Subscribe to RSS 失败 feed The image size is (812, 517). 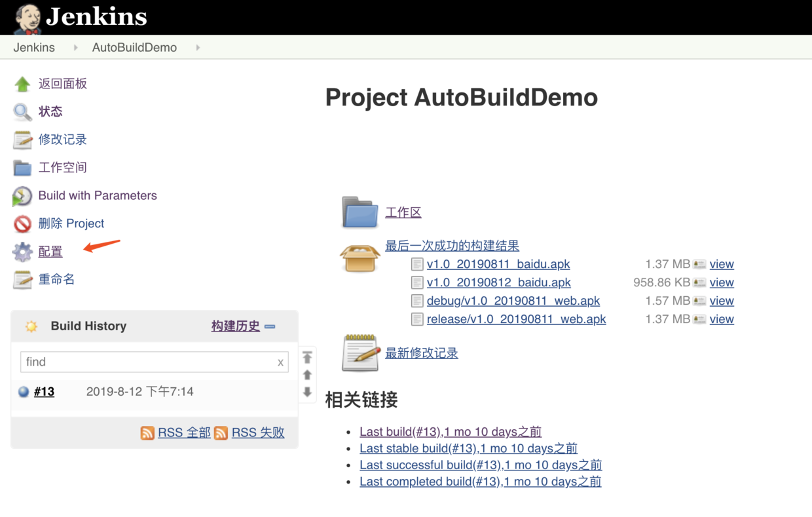(258, 432)
